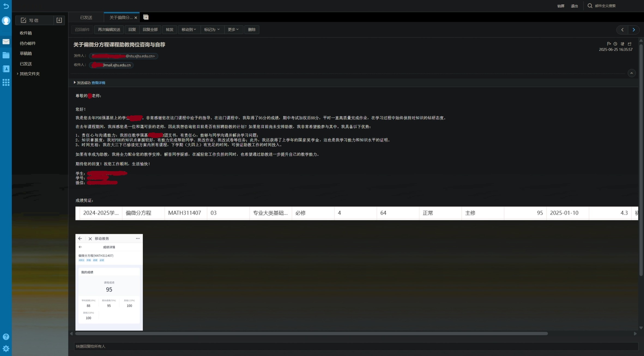Click the 快捷回复给所有人 input field
Screen dimensions: 644x356
point(354,346)
